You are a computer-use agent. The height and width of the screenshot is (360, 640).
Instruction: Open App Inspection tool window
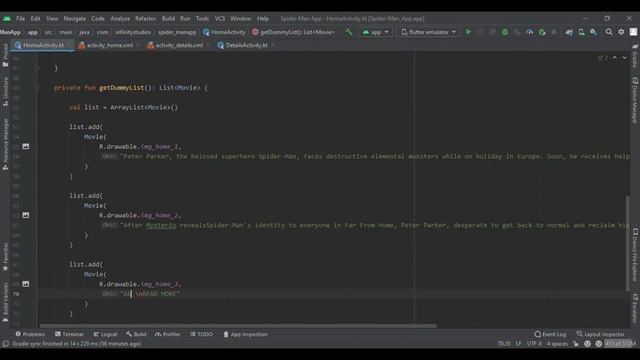tap(245, 334)
